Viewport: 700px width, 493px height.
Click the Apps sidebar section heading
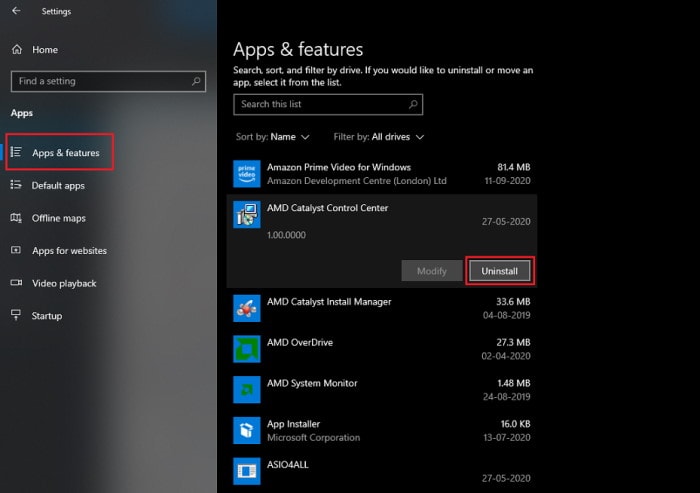click(22, 113)
